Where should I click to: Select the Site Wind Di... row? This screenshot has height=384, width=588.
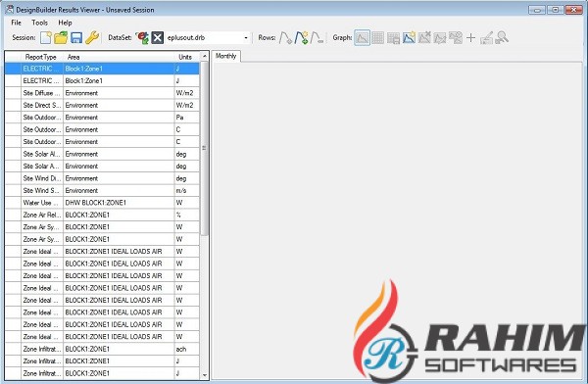(102, 178)
